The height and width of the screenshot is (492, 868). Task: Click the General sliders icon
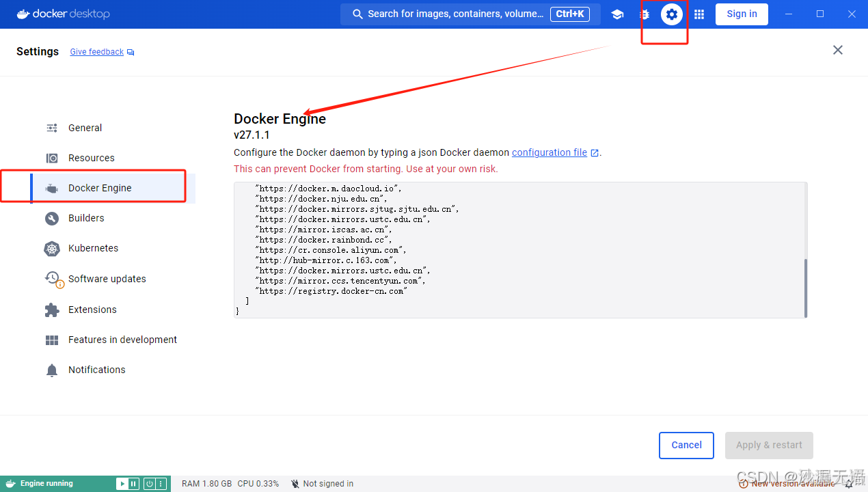pyautogui.click(x=52, y=128)
